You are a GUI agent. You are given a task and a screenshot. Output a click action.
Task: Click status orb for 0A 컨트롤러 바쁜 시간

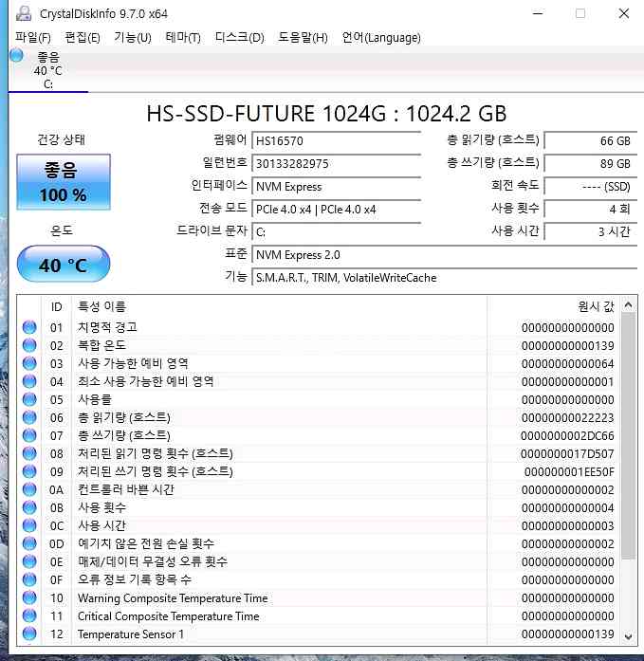[29, 489]
